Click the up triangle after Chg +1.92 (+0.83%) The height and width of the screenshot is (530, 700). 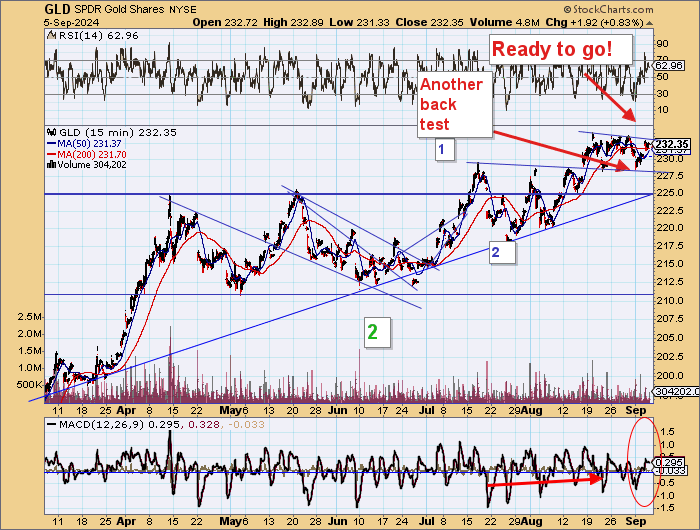pos(650,23)
